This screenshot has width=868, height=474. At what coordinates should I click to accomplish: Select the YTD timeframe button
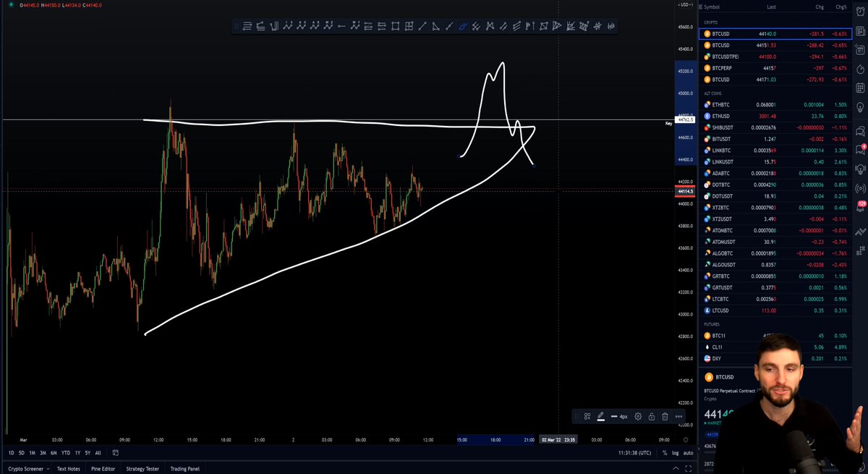coord(64,452)
